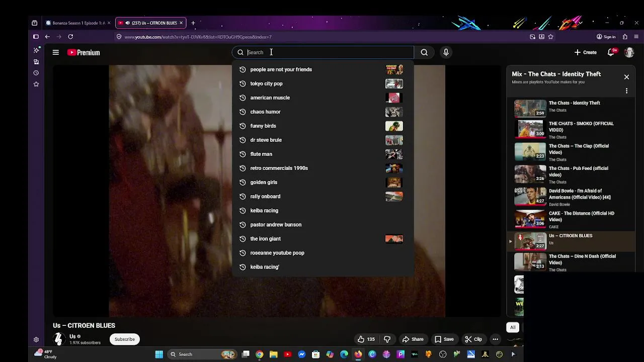Open File Explorer from the taskbar
The width and height of the screenshot is (644, 362).
pyautogui.click(x=274, y=354)
